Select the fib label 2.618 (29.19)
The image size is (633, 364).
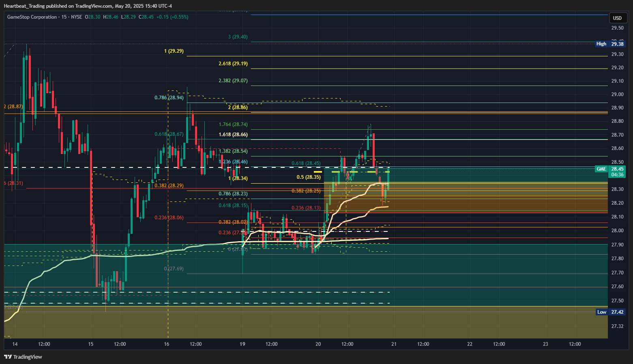coord(233,64)
